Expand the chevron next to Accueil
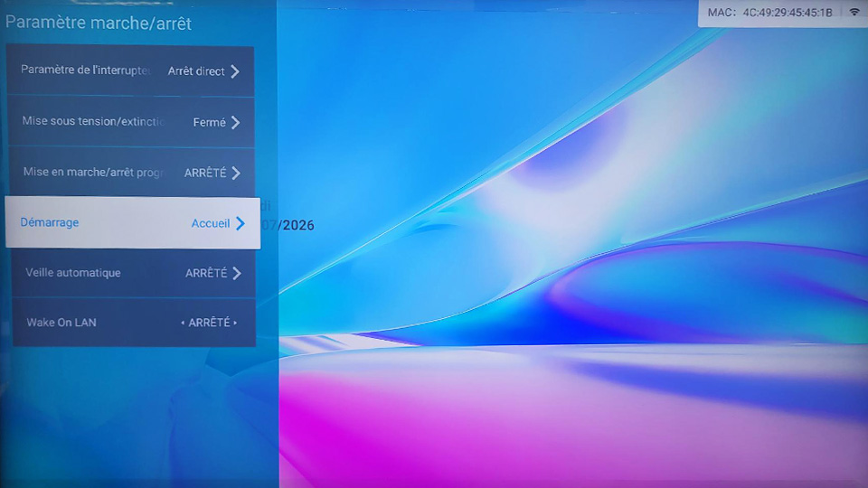Screen dimensions: 868x488 tap(241, 223)
